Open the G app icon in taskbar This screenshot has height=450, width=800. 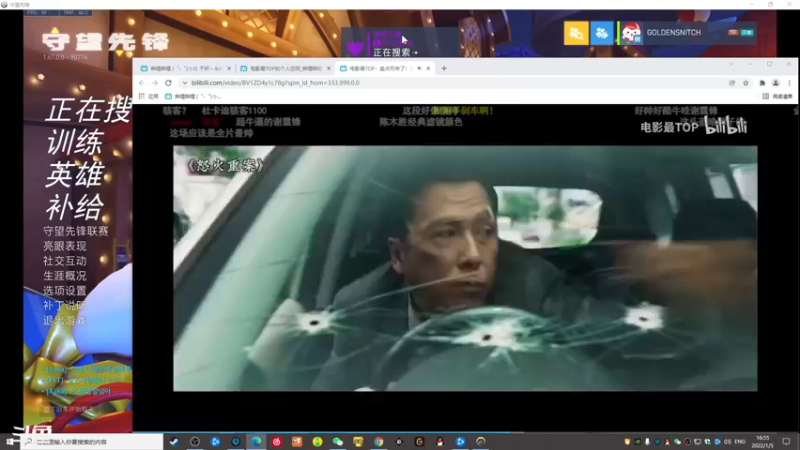click(x=419, y=441)
